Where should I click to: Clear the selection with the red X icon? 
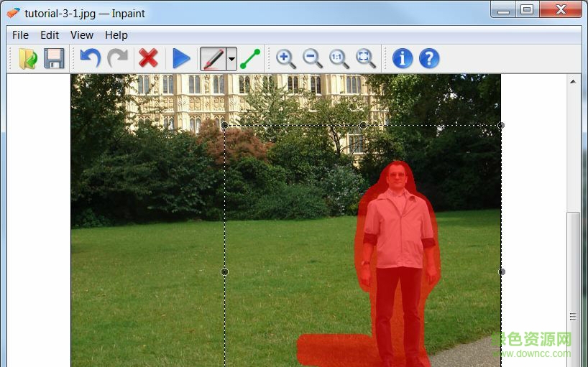coord(148,58)
